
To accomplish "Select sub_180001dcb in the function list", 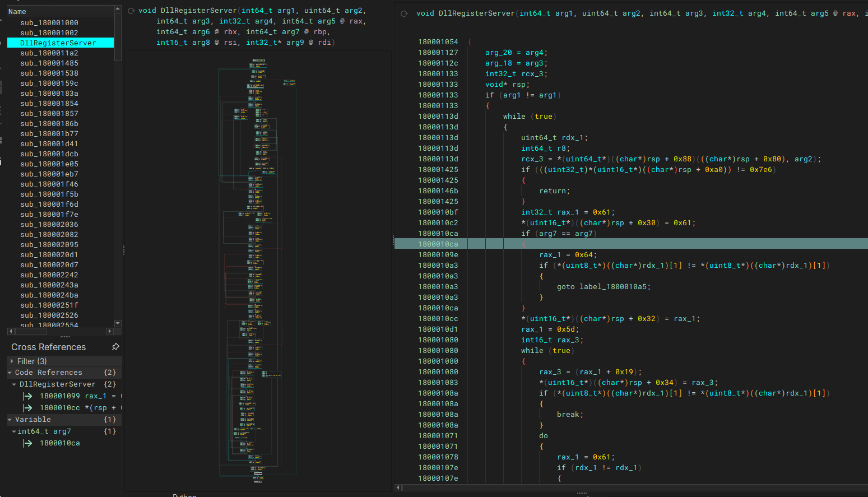I will pos(61,154).
